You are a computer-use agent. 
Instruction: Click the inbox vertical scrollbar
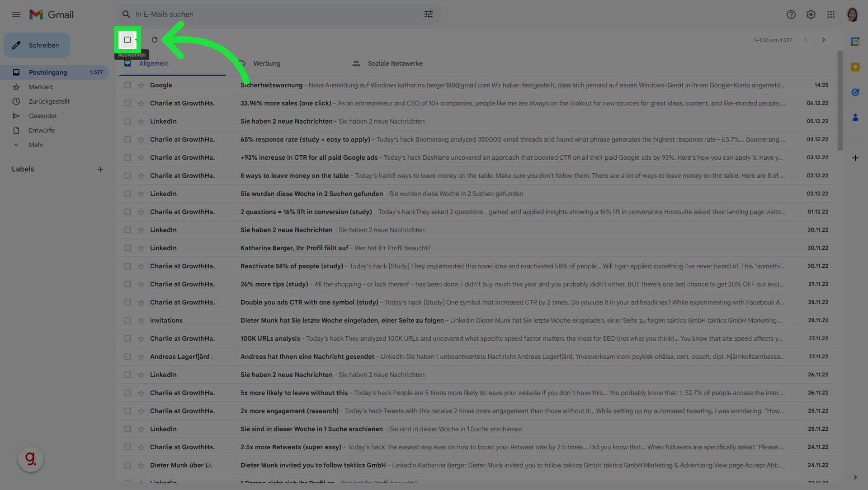[840, 100]
